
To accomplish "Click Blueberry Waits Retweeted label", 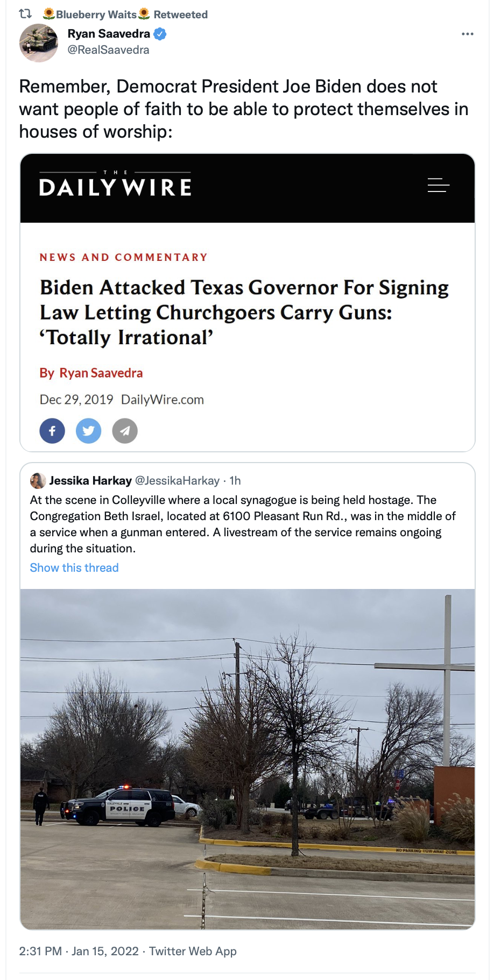I will coord(125,15).
